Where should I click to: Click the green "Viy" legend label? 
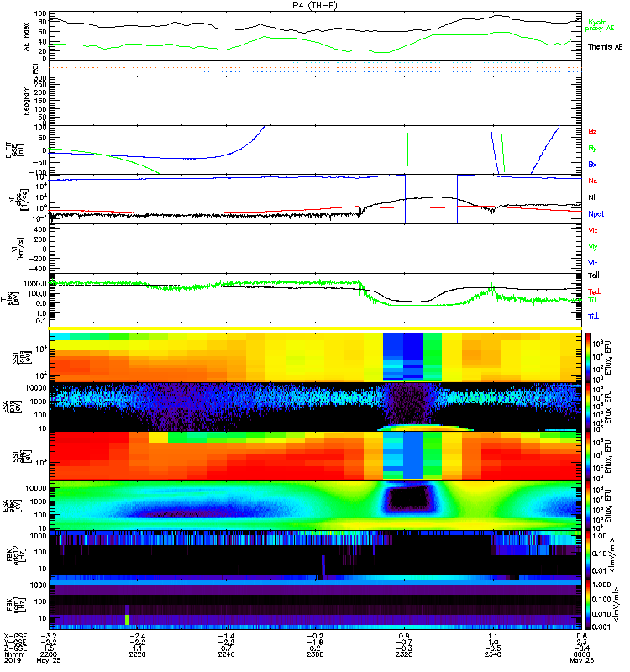tap(593, 247)
